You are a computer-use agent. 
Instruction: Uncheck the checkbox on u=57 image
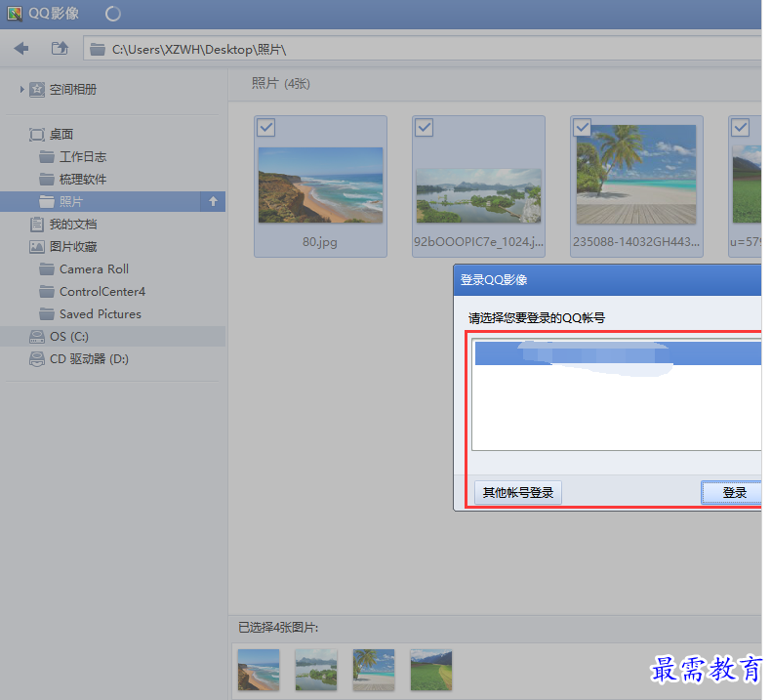coord(741,128)
